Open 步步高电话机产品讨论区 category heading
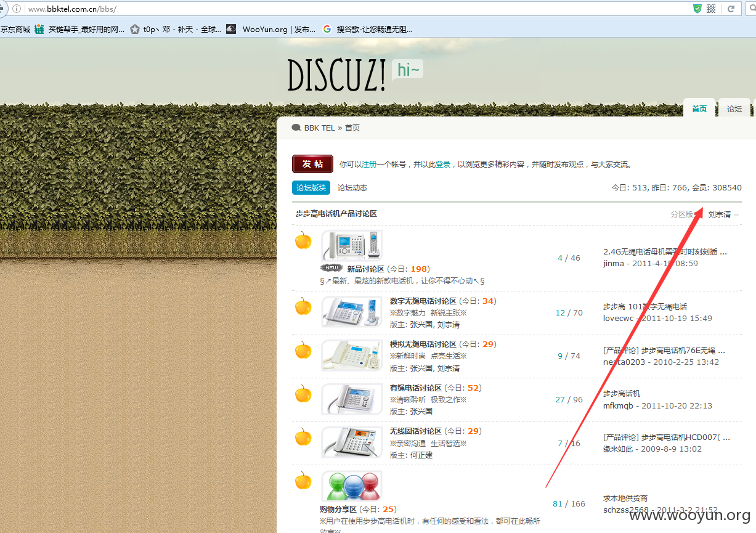 point(336,214)
